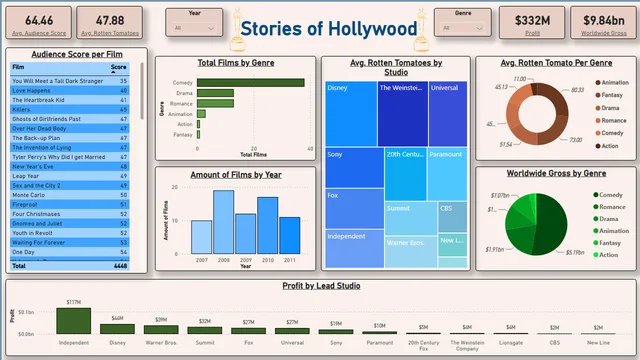Select the Leap Year row
Viewport: 640px width, 360px height.
[69, 176]
